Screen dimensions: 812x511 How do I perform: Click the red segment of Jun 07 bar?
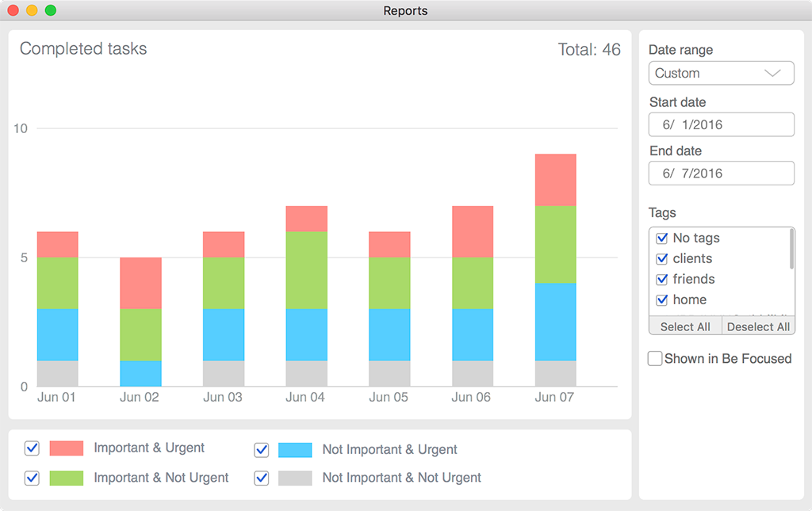point(555,180)
